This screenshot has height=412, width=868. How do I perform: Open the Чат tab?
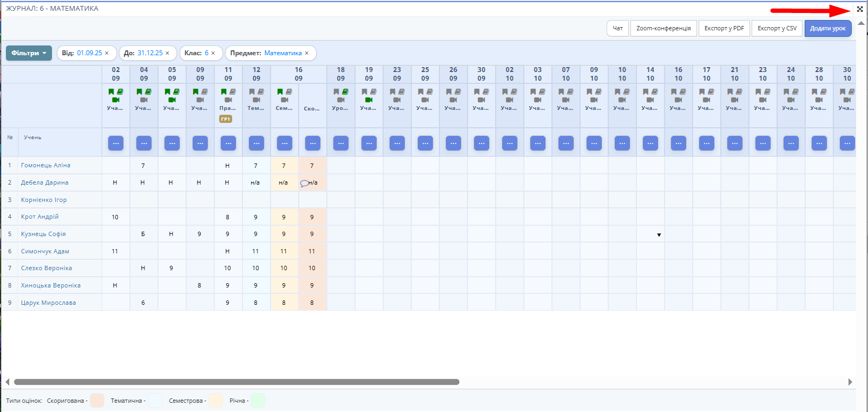(x=617, y=28)
